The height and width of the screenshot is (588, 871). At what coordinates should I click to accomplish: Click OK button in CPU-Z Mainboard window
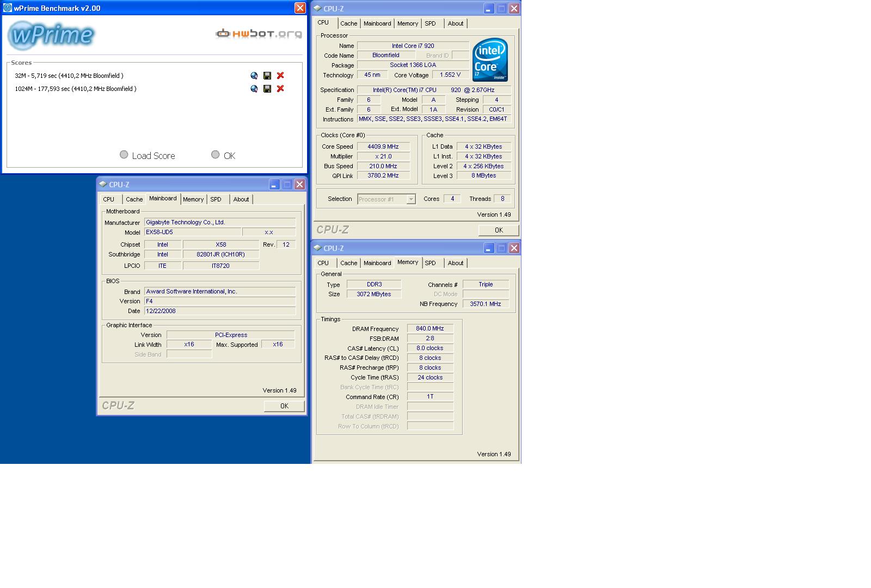284,406
